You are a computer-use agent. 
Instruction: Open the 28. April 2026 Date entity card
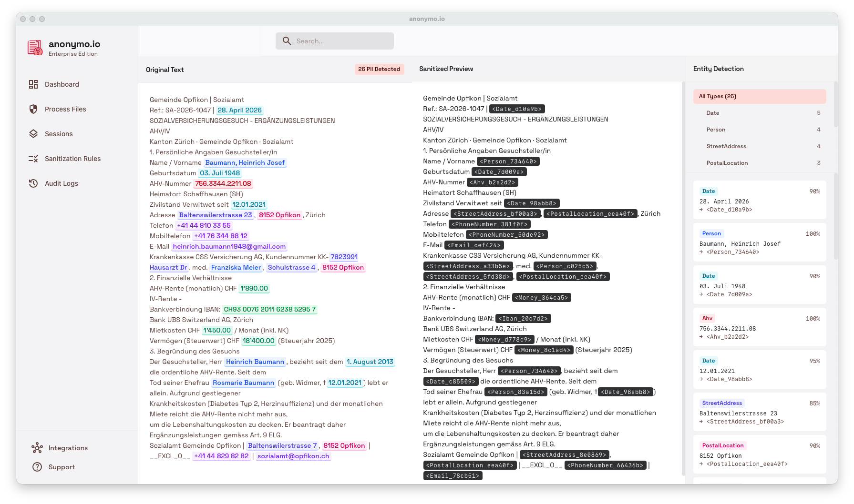(x=760, y=200)
